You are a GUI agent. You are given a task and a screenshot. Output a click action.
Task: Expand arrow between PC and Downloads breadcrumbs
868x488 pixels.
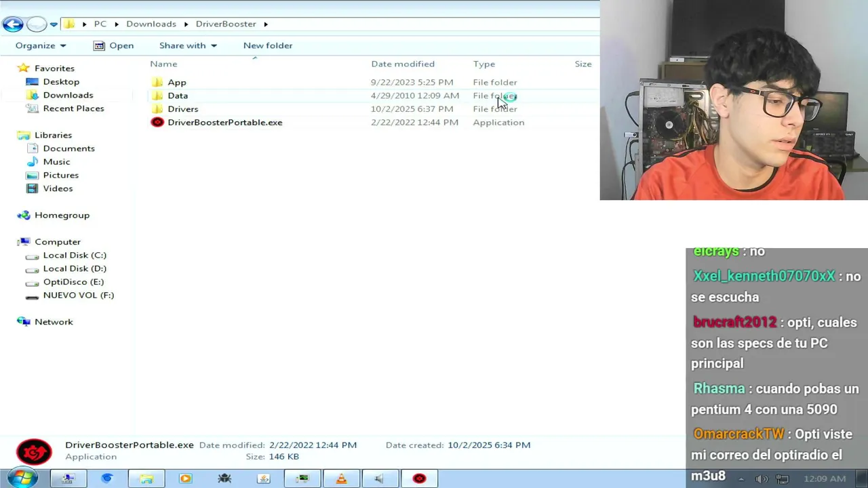click(x=117, y=24)
